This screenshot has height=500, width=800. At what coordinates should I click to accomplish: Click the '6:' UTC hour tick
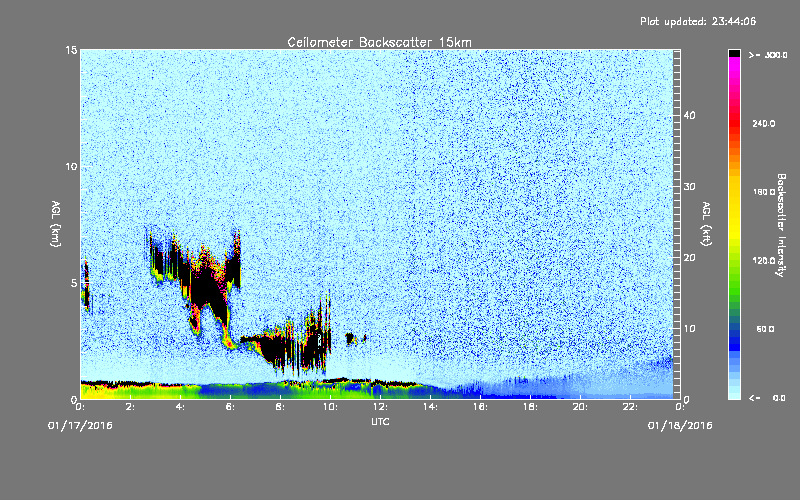[230, 407]
